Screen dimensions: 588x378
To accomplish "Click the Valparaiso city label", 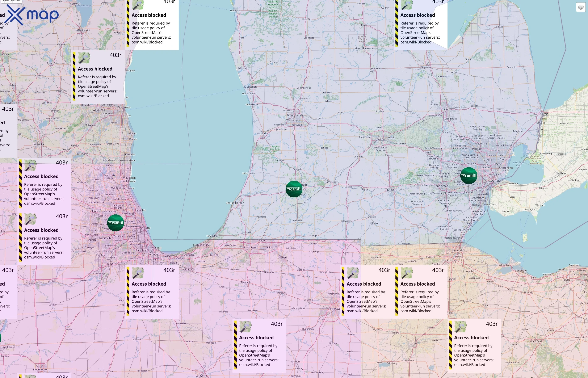I will [188, 269].
